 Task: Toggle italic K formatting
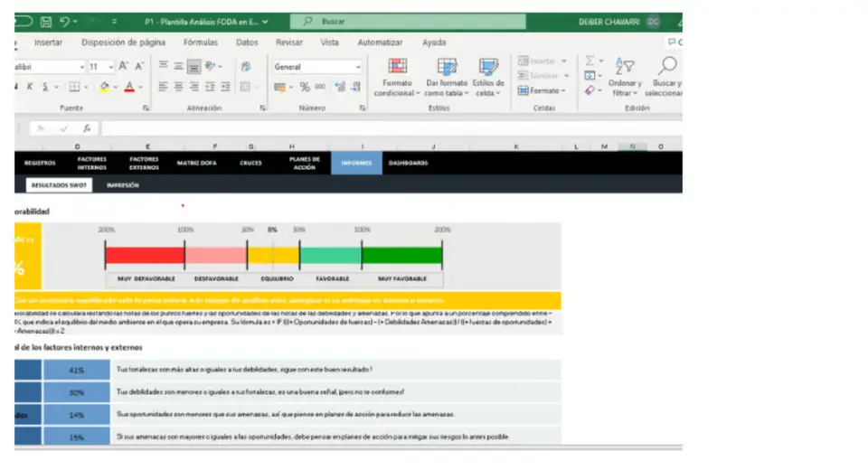(x=30, y=88)
